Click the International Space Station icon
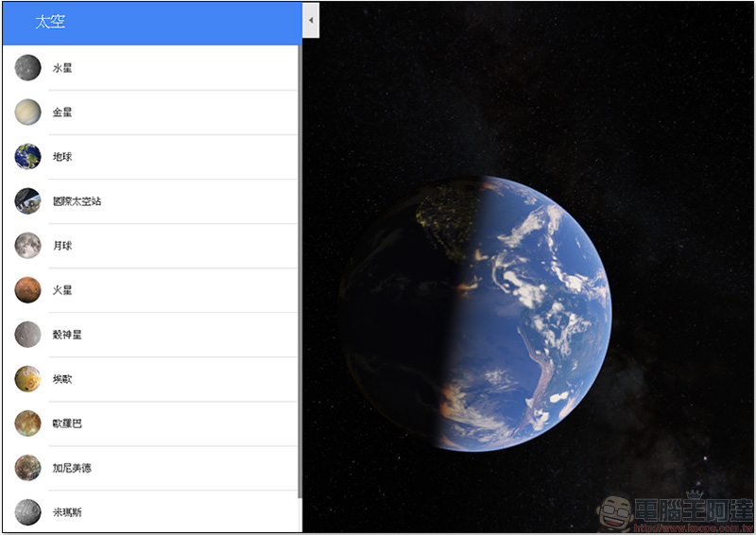Screen dimensions: 756x535 (27, 200)
